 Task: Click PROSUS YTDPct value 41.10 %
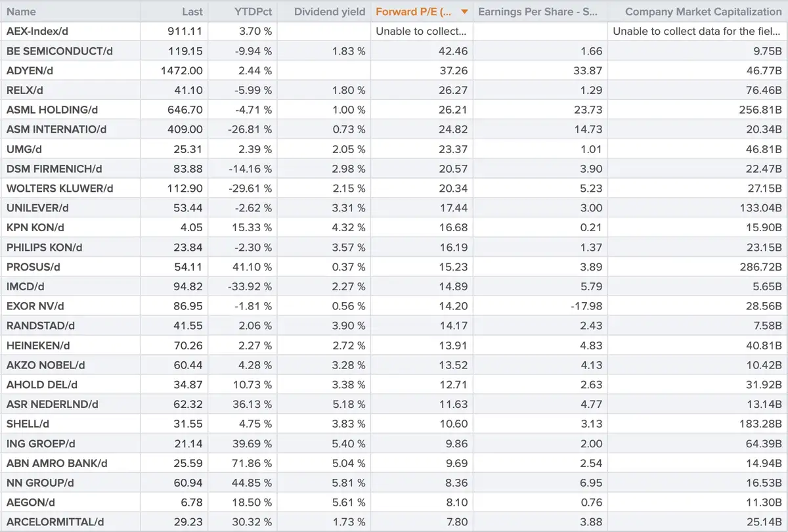pos(252,267)
